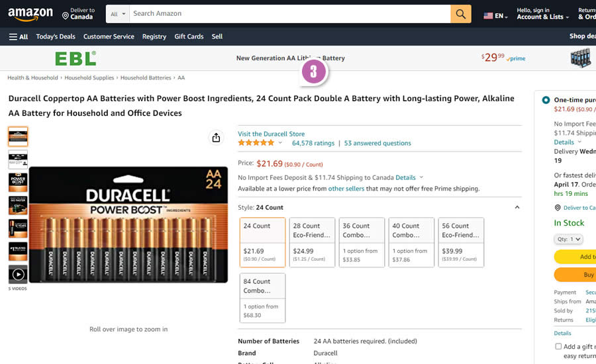The width and height of the screenshot is (596, 364).
Task: Play the product videos thumbnail
Action: (x=18, y=274)
